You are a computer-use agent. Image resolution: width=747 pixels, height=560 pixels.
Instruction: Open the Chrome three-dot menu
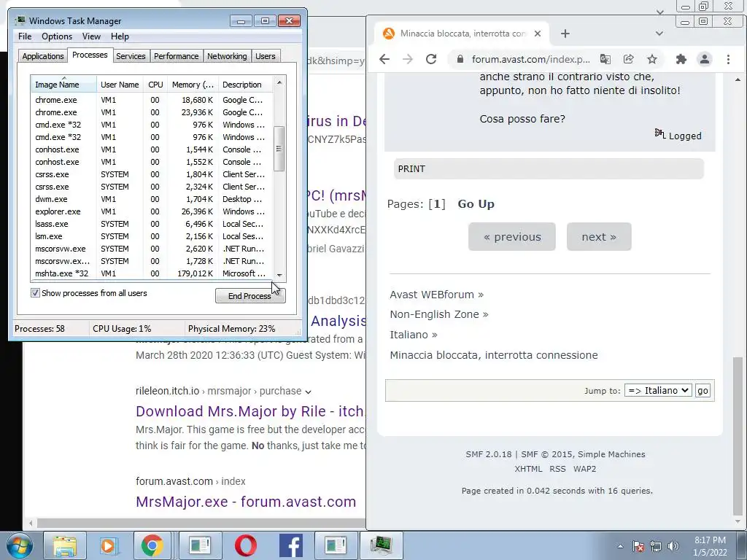(x=728, y=59)
